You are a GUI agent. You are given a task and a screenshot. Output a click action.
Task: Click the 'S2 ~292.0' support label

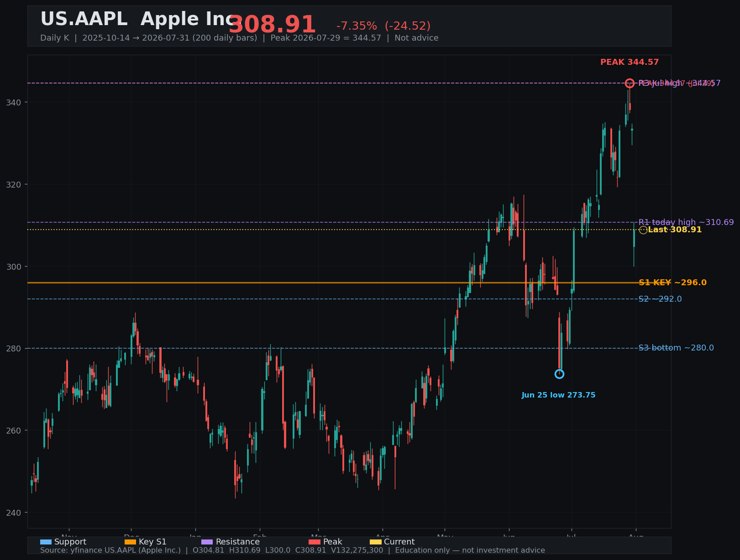click(660, 299)
